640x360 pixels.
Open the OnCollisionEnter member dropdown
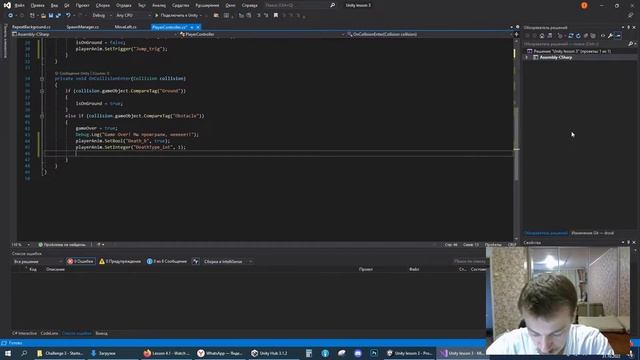[x=430, y=34]
